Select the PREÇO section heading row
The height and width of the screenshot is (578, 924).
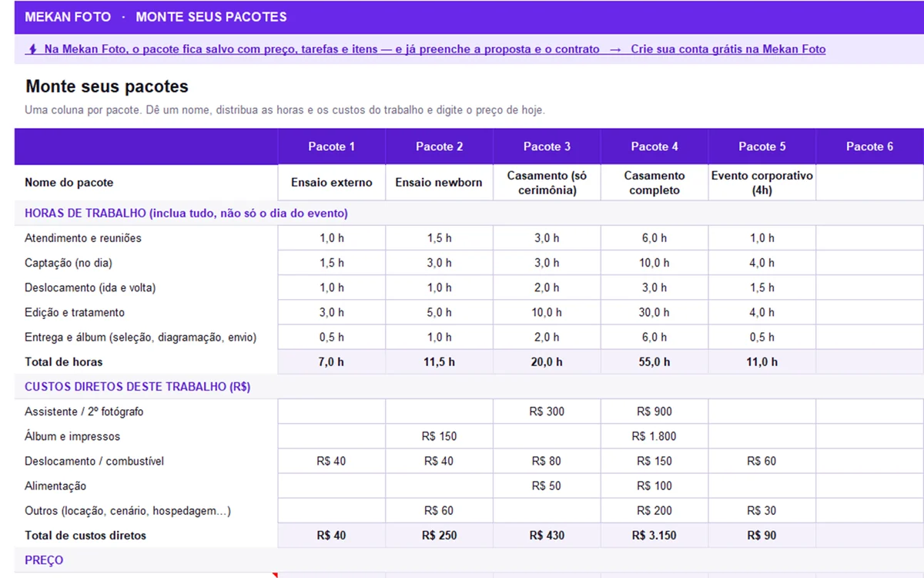pos(469,560)
